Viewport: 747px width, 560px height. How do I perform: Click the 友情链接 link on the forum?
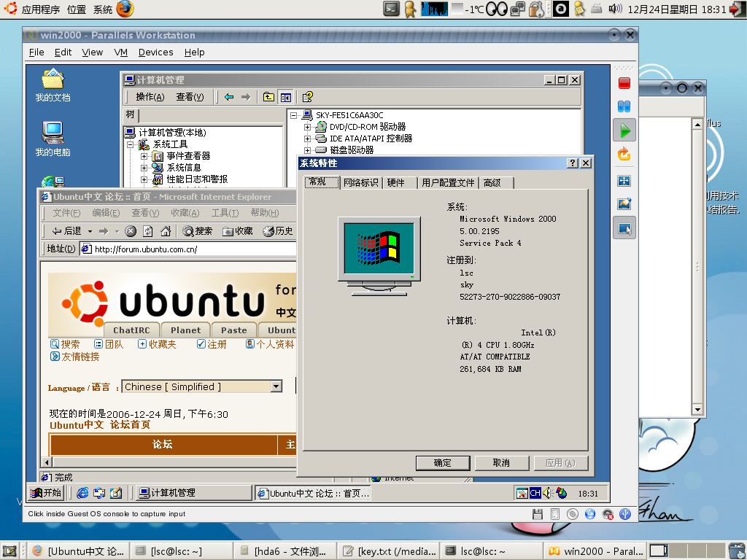[x=75, y=357]
